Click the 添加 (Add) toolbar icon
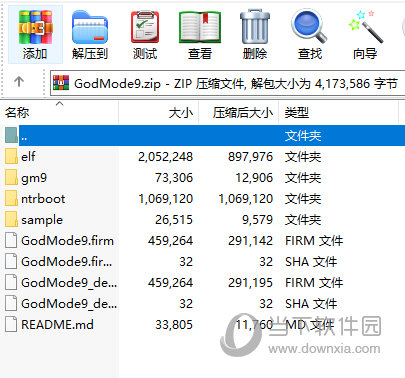 point(35,27)
